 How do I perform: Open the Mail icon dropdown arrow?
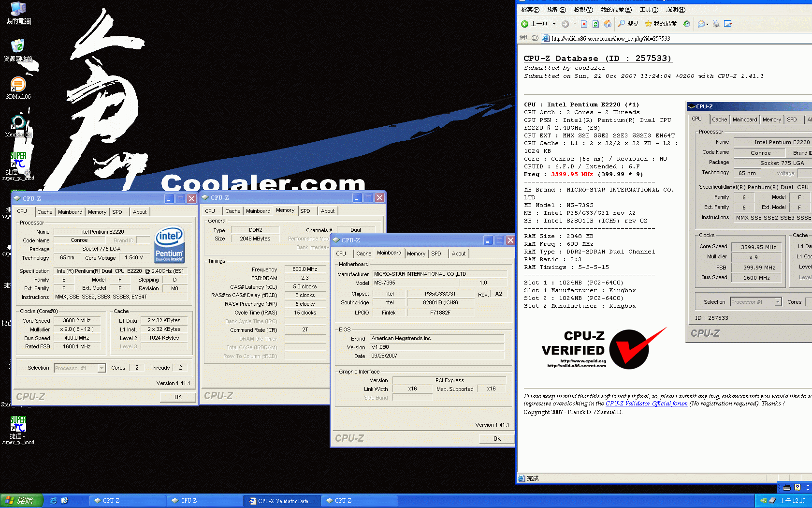coord(707,24)
